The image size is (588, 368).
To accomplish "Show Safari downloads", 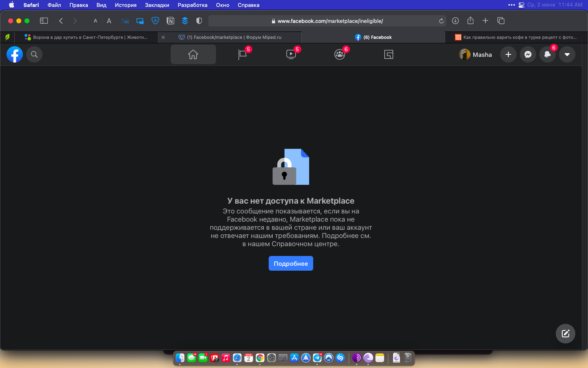I will click(456, 21).
